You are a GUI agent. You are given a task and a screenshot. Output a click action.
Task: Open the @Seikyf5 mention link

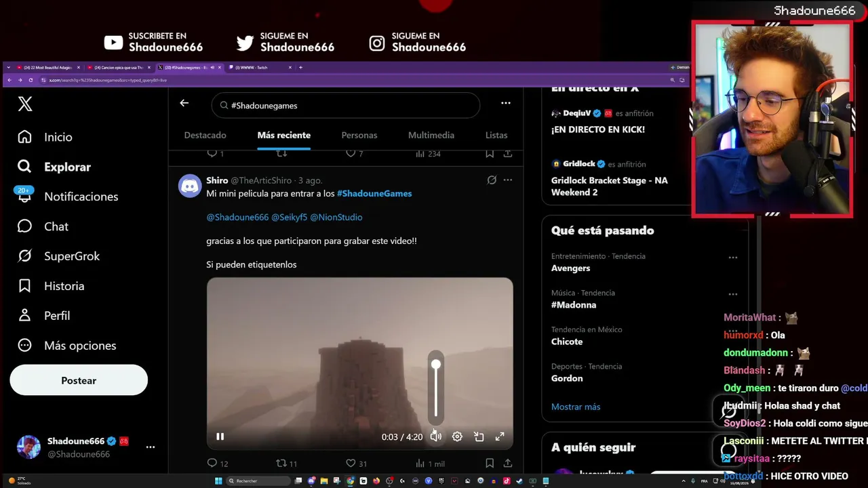[x=290, y=218]
